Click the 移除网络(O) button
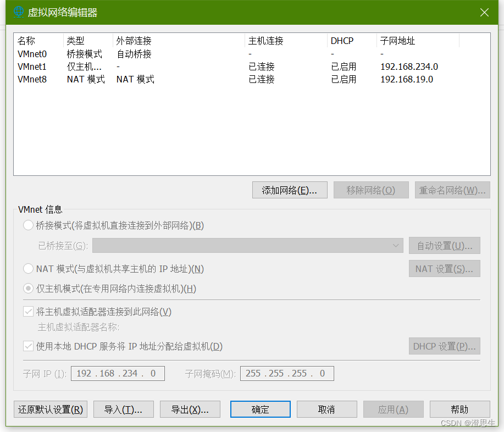 pyautogui.click(x=371, y=190)
